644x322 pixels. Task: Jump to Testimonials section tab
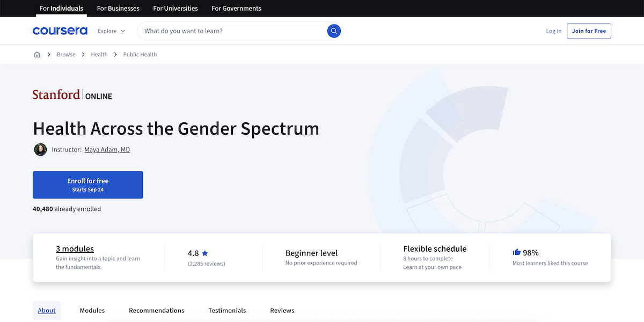[x=227, y=310]
